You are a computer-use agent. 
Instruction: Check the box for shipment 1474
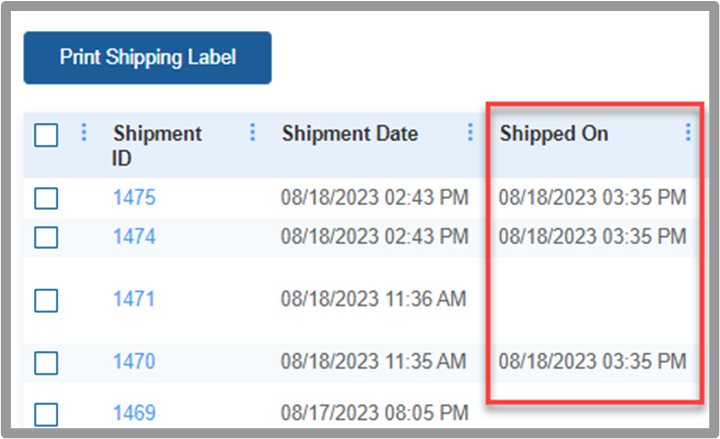click(x=46, y=237)
